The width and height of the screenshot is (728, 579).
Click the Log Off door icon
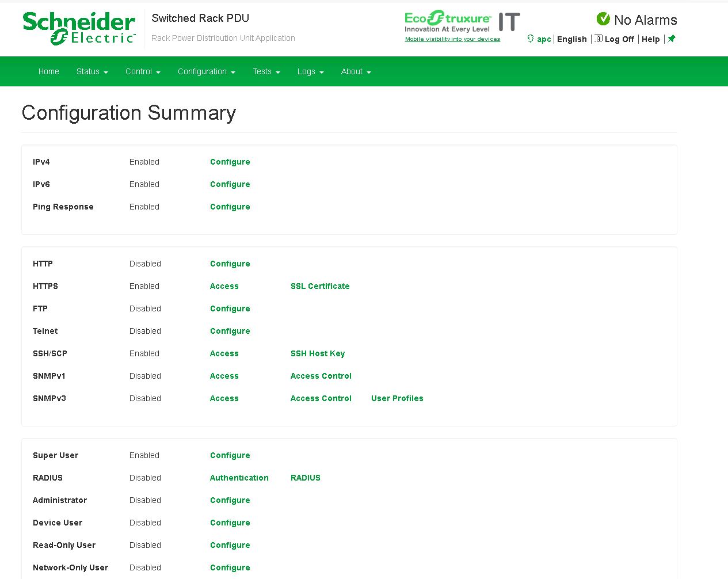tap(599, 39)
